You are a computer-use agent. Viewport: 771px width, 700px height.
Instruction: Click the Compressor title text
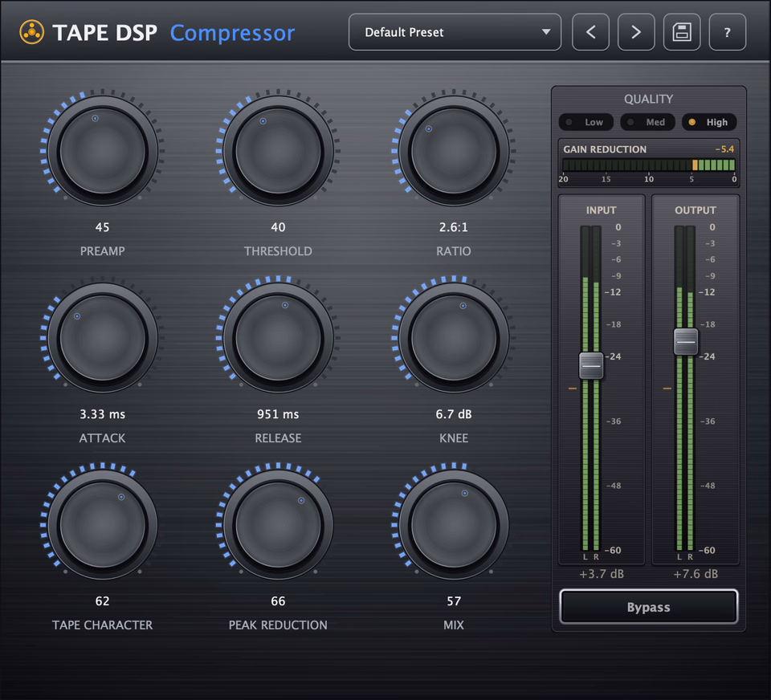click(x=233, y=34)
